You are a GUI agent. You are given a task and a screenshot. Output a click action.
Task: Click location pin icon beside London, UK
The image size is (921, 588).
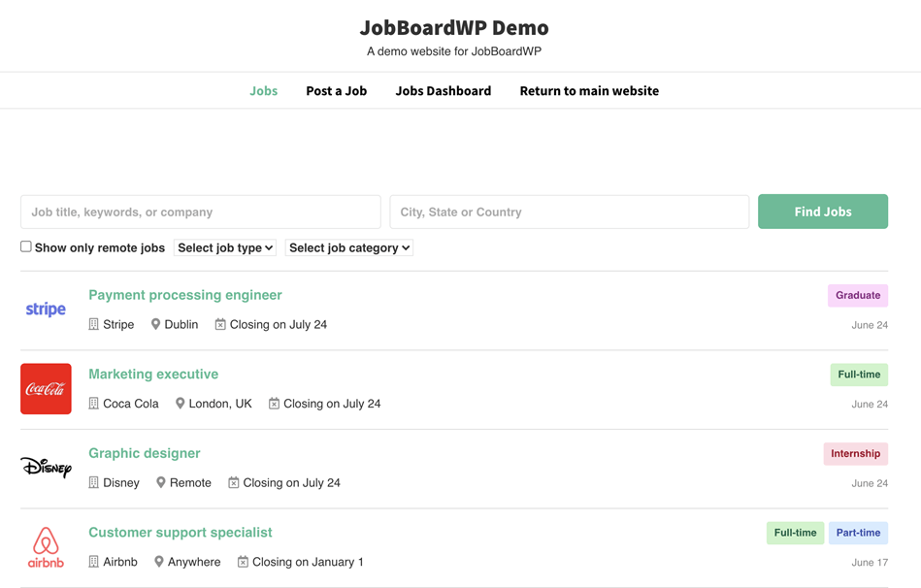[181, 404]
